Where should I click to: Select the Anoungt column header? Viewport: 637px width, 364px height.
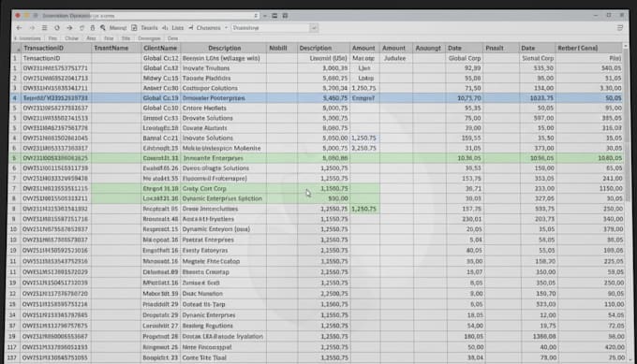429,48
